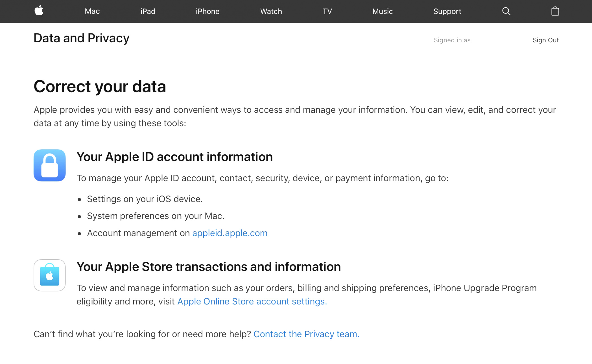
Task: Open Apple Online Store account settings link
Action: pyautogui.click(x=252, y=301)
